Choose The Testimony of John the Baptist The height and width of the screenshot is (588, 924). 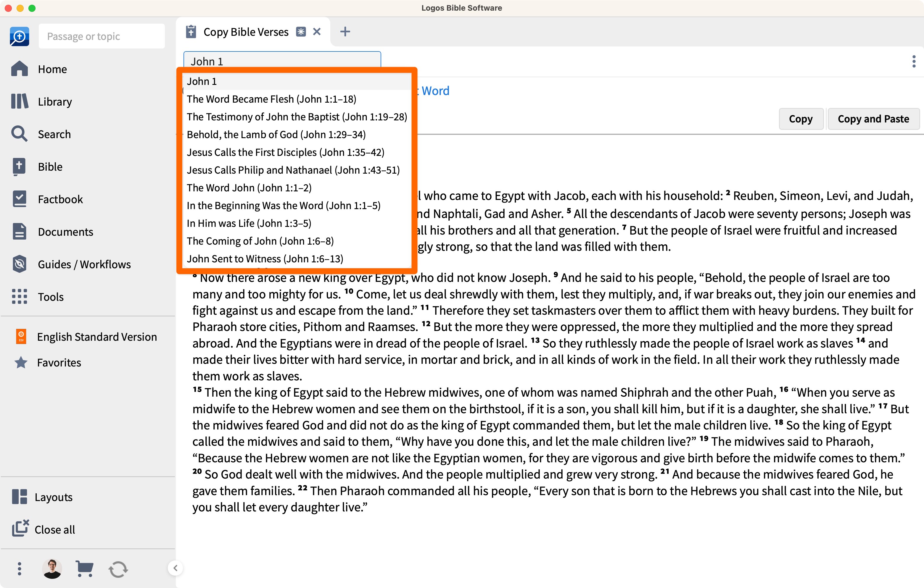coord(297,117)
